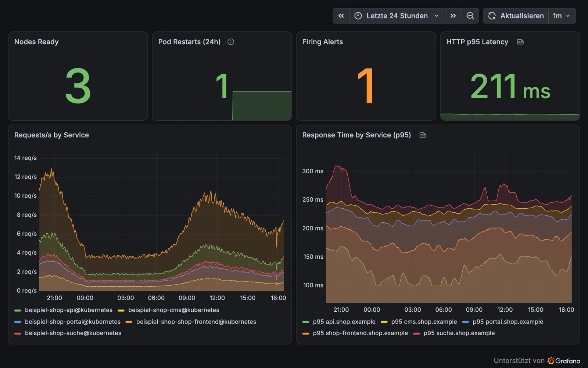The height and width of the screenshot is (368, 588).
Task: Click the 211 ms latency value
Action: (510, 86)
